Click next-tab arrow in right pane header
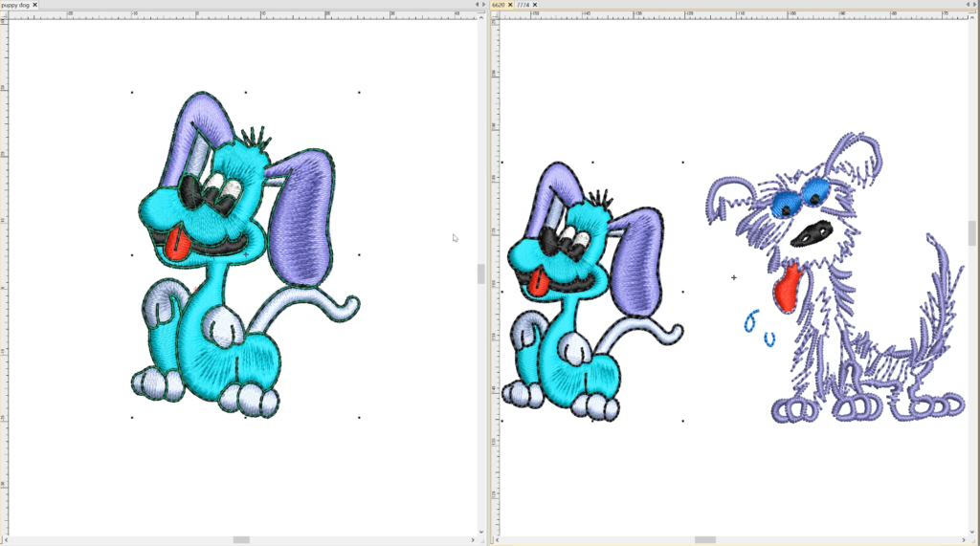 point(972,5)
